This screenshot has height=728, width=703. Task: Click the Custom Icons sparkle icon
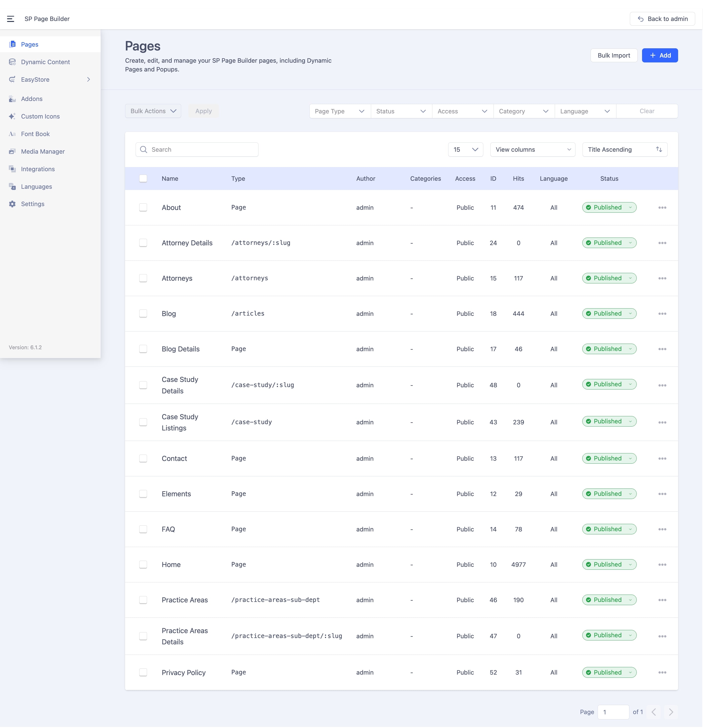point(12,116)
